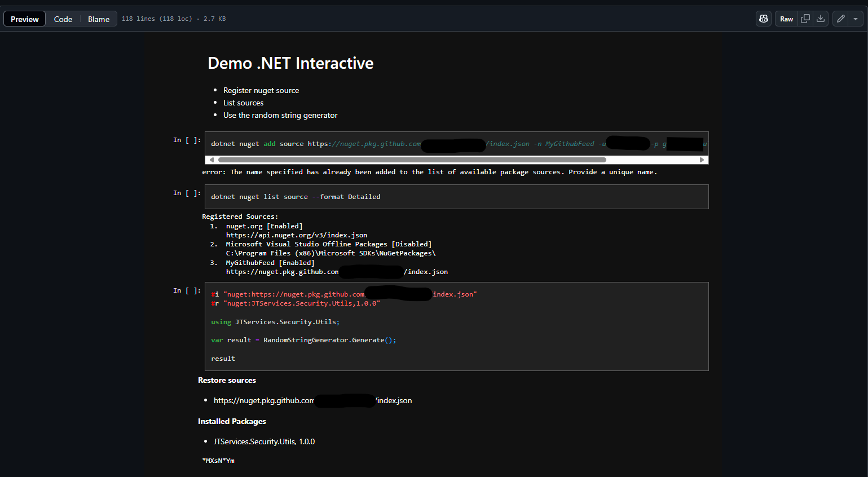The width and height of the screenshot is (868, 477).
Task: Click 'JTServices.Security.Utils, 1.0.0' package entry
Action: [x=264, y=441]
